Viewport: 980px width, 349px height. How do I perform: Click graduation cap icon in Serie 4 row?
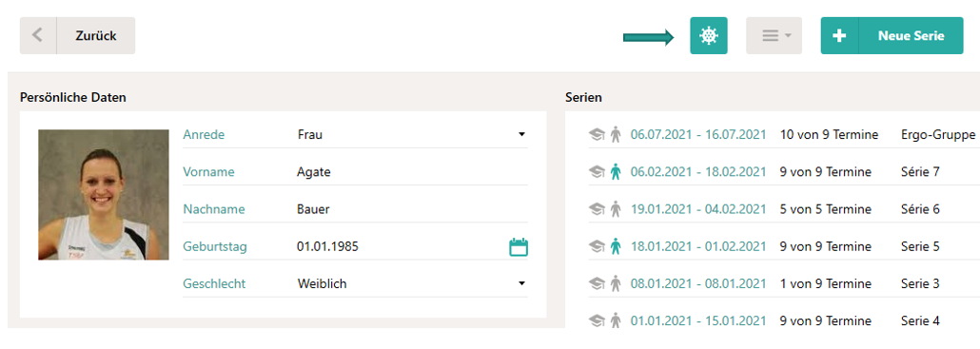[x=597, y=320]
